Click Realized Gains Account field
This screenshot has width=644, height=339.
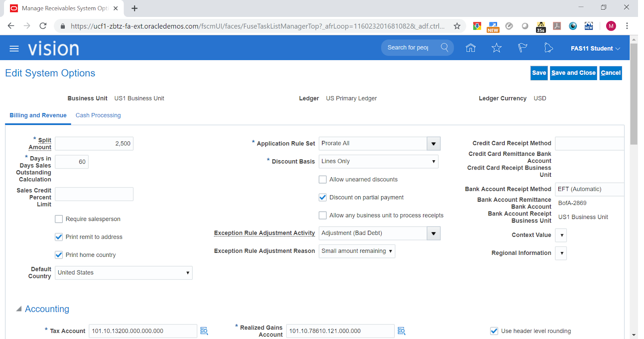point(340,331)
